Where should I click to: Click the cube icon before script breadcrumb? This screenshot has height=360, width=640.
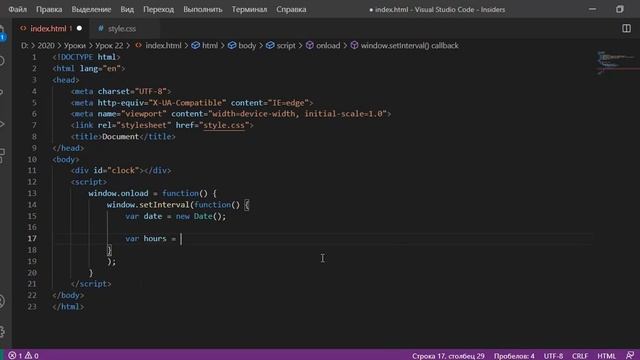click(270, 45)
